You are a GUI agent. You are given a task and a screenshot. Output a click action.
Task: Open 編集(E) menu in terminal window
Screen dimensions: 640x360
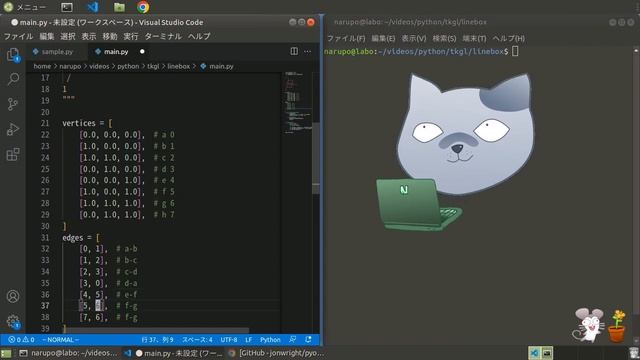(383, 38)
